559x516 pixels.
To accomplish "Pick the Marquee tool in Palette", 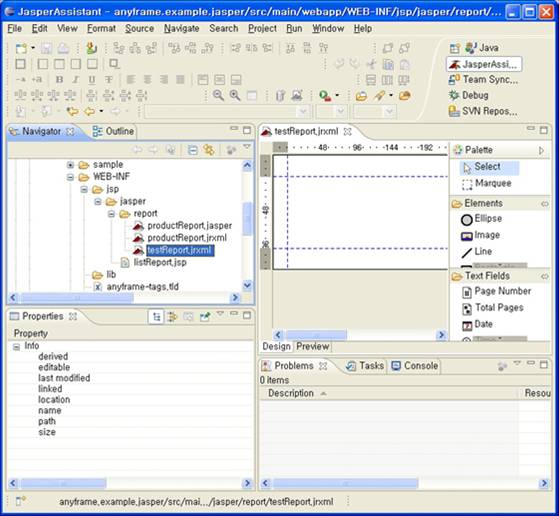I will (x=487, y=184).
